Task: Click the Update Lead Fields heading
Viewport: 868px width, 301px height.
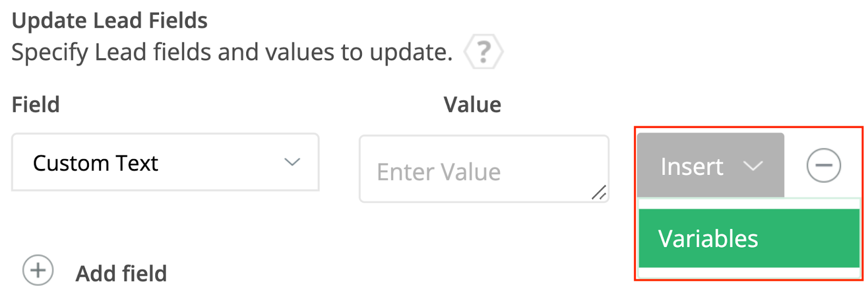Action: click(110, 21)
